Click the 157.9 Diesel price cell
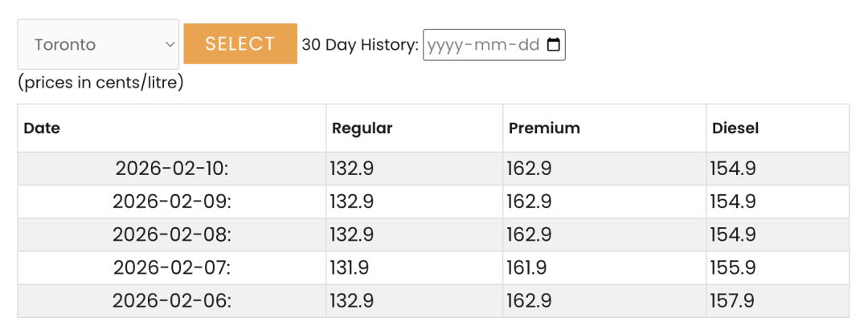The image size is (868, 334). pyautogui.click(x=732, y=300)
